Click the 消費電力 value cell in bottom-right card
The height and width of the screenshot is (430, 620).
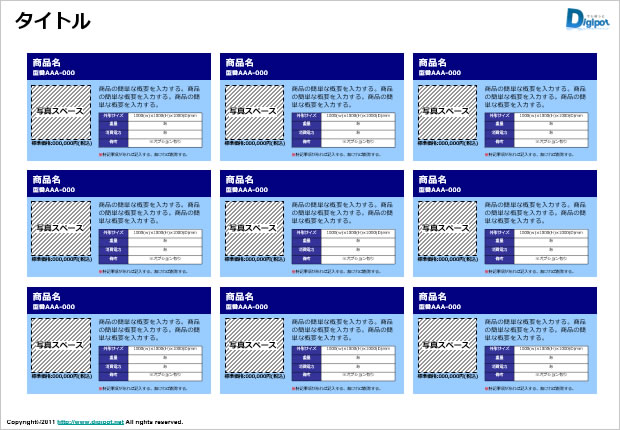coord(550,366)
